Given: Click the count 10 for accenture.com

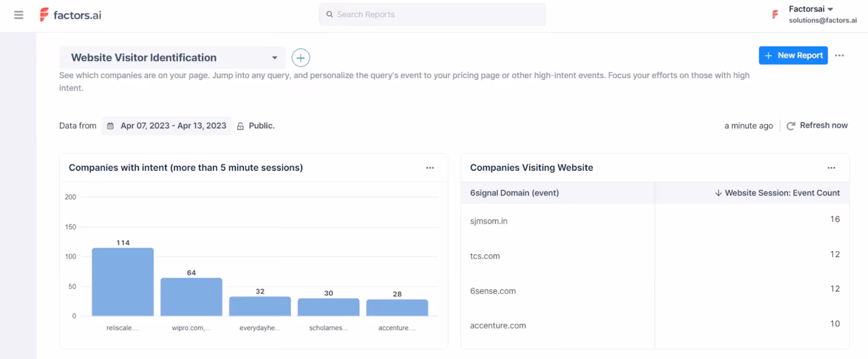Looking at the screenshot, I should point(835,324).
